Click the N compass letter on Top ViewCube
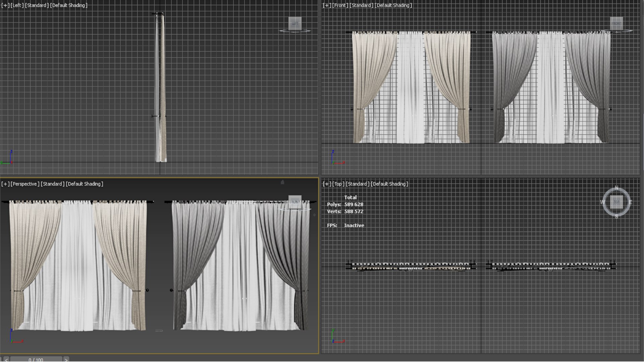This screenshot has height=362, width=644. 616,188
